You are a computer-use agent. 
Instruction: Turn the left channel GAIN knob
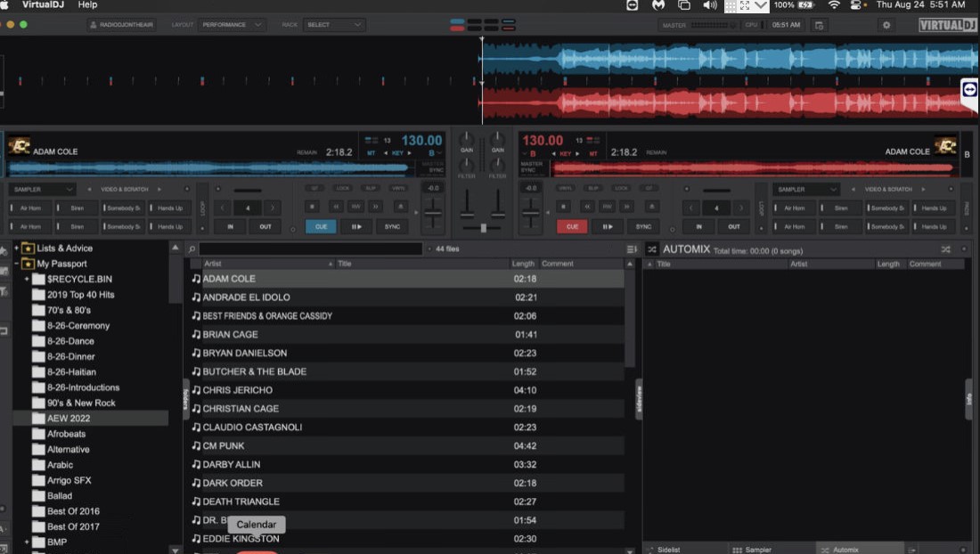coord(467,139)
